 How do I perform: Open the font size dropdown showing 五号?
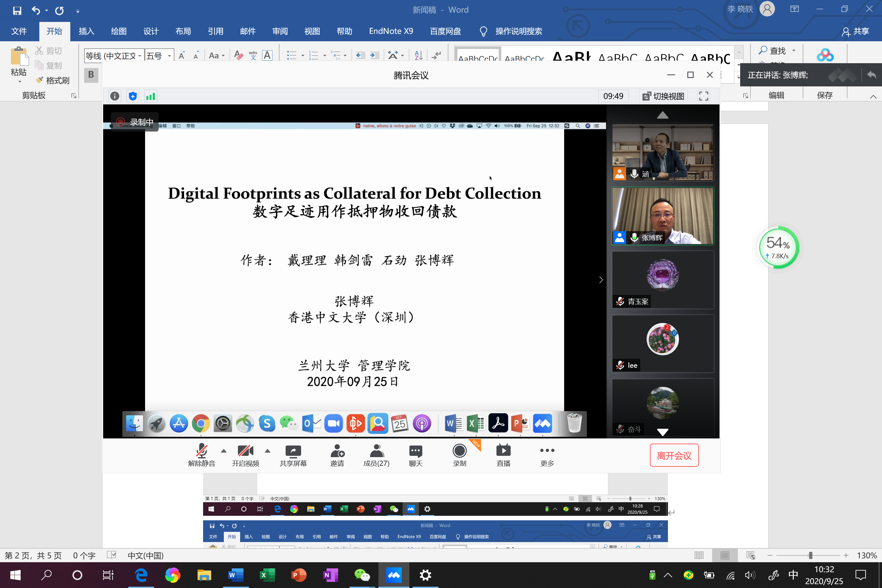[x=170, y=56]
